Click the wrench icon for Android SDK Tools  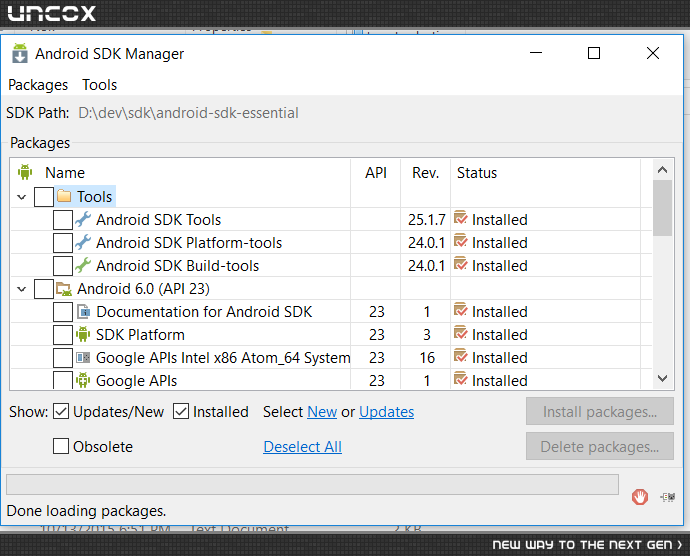pos(83,219)
